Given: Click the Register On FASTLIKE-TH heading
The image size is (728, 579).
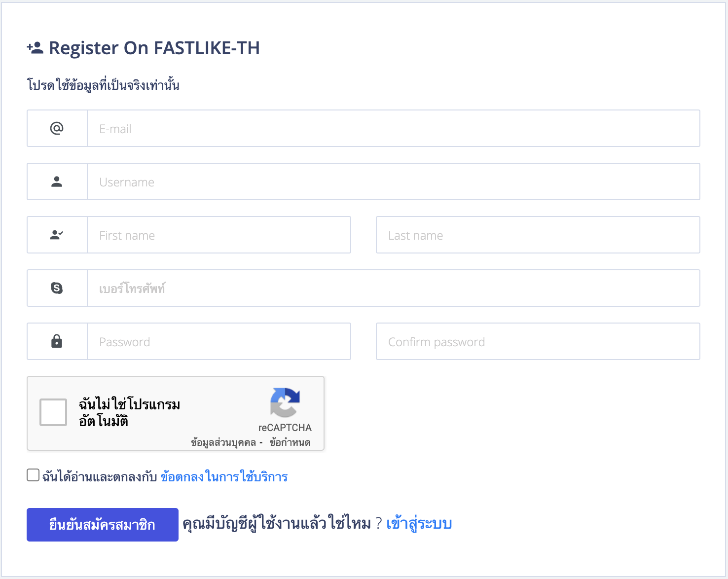Looking at the screenshot, I should 154,48.
